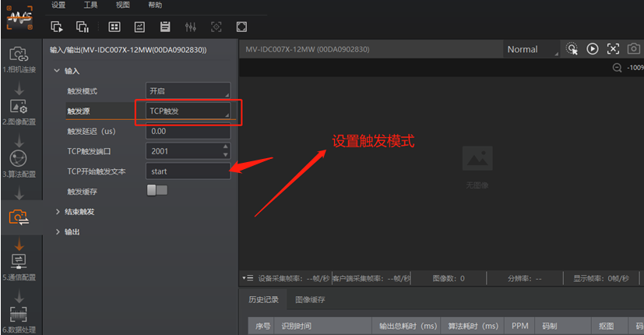Click the fullscreen frame toolbar icon

241,26
